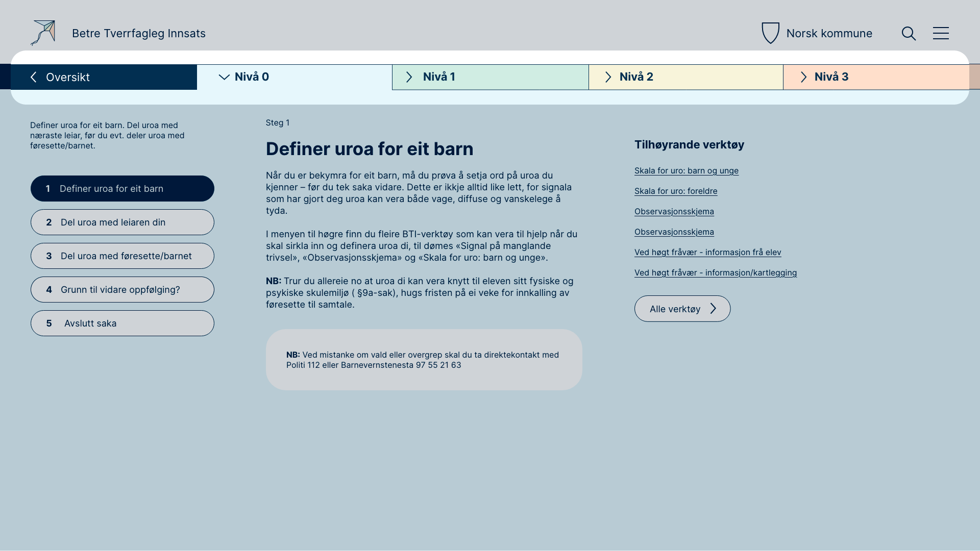Collapse the Nivå 0 chevron
Image resolution: width=980 pixels, height=551 pixels.
224,77
